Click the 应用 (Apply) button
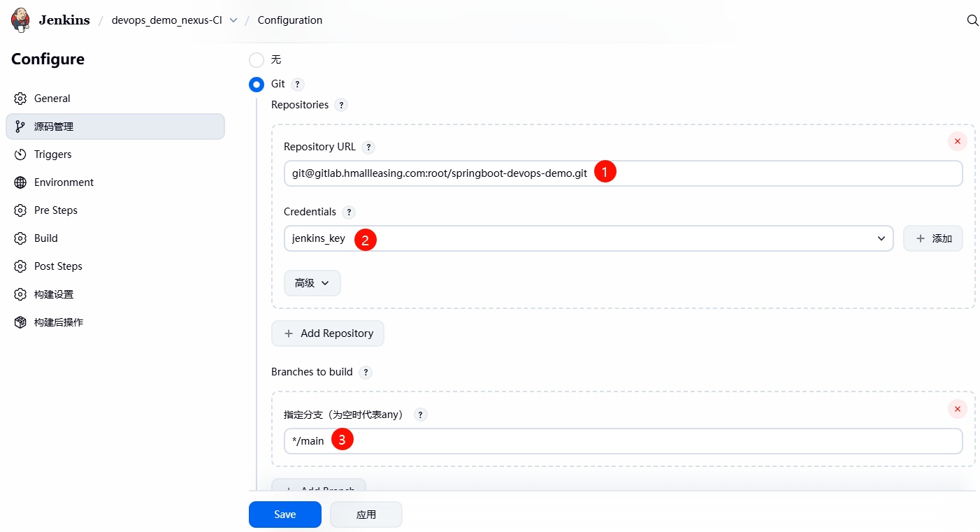This screenshot has width=980, height=532. [x=366, y=515]
